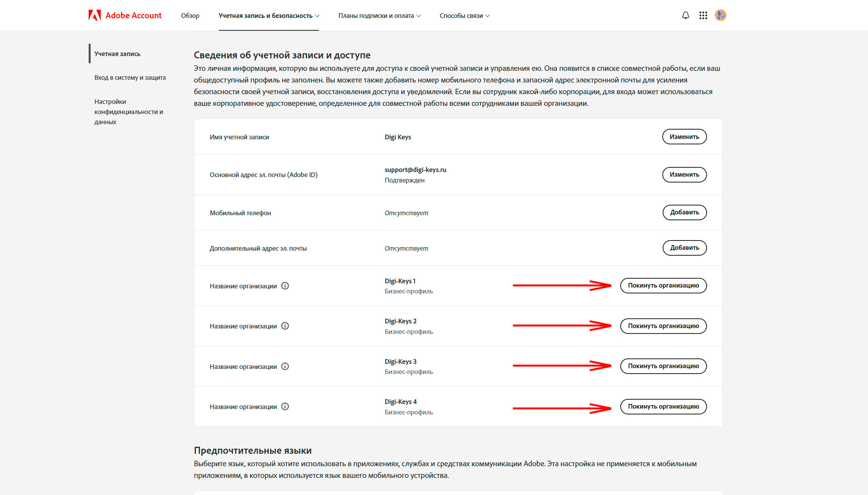Click the info icon beside Digi-Keys 2 organization

tap(286, 326)
